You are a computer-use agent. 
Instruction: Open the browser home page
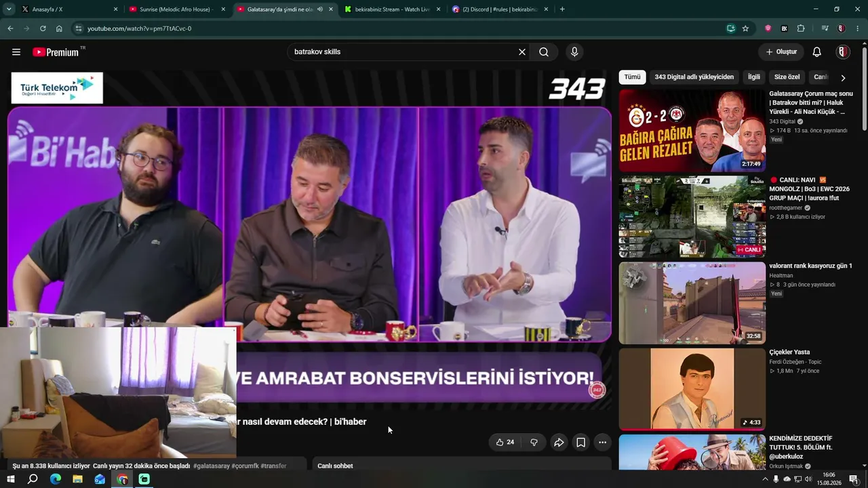[x=59, y=28]
